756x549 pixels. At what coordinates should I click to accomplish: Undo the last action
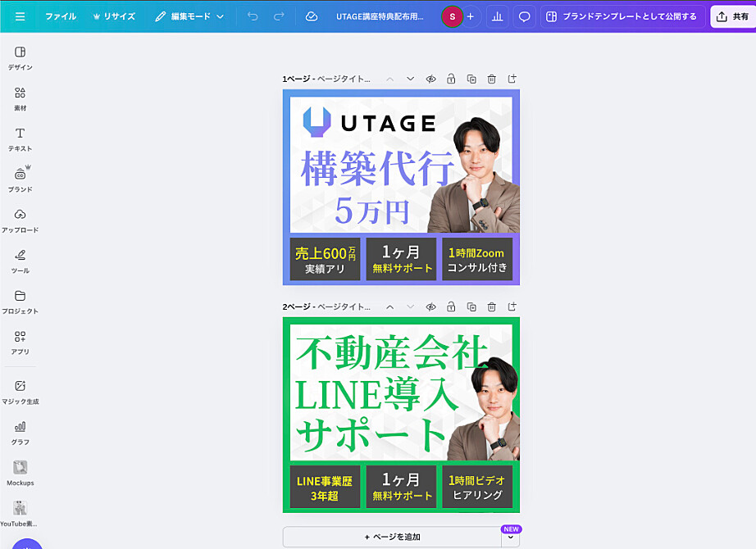tap(253, 16)
